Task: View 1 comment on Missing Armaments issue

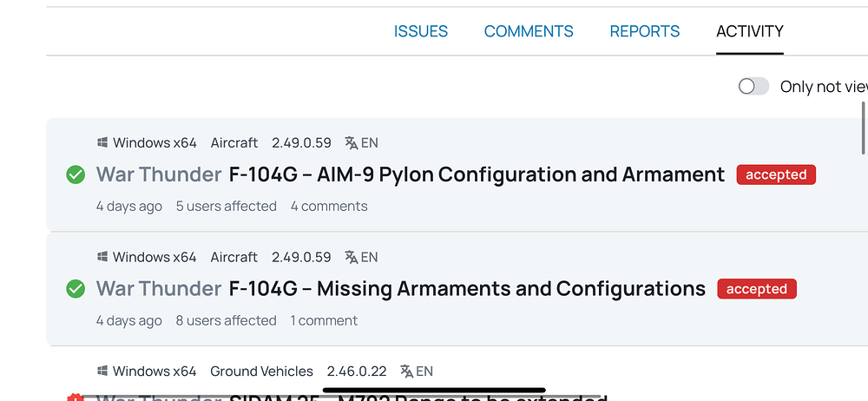Action: pyautogui.click(x=324, y=320)
